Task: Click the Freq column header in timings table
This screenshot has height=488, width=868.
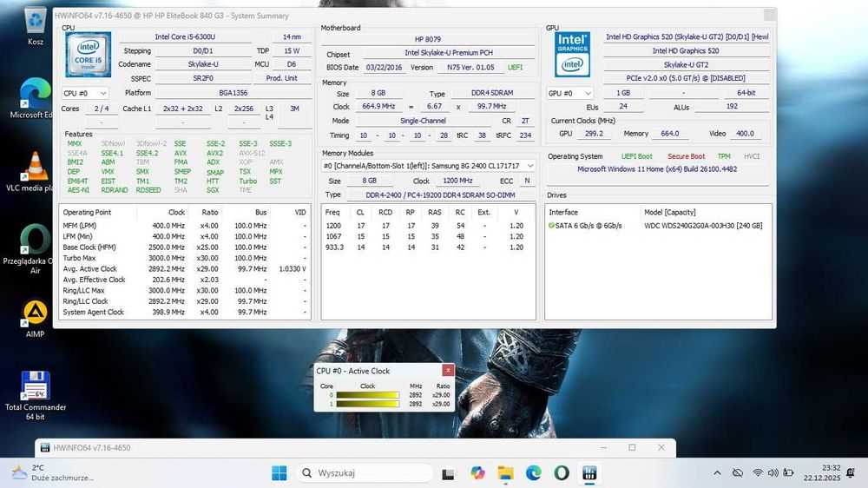Action: click(332, 212)
